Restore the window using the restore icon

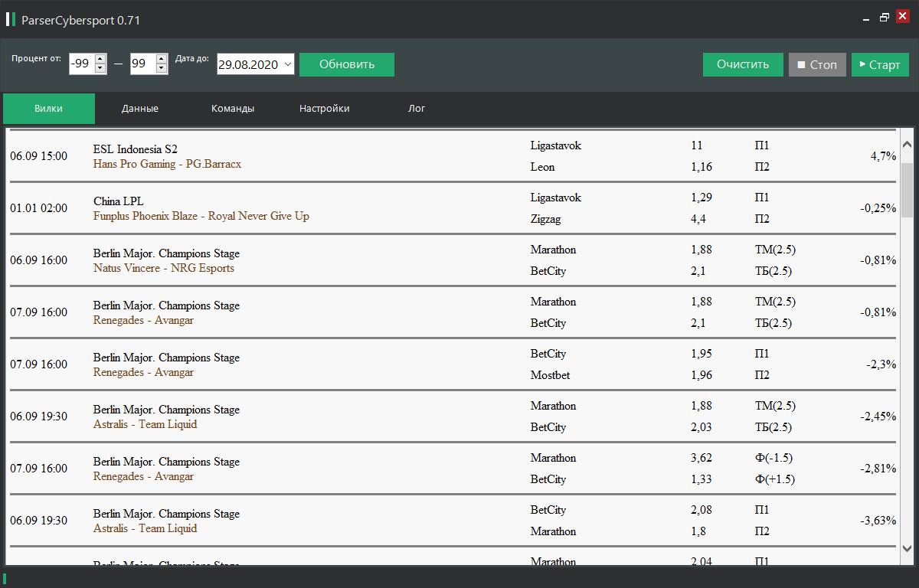885,18
